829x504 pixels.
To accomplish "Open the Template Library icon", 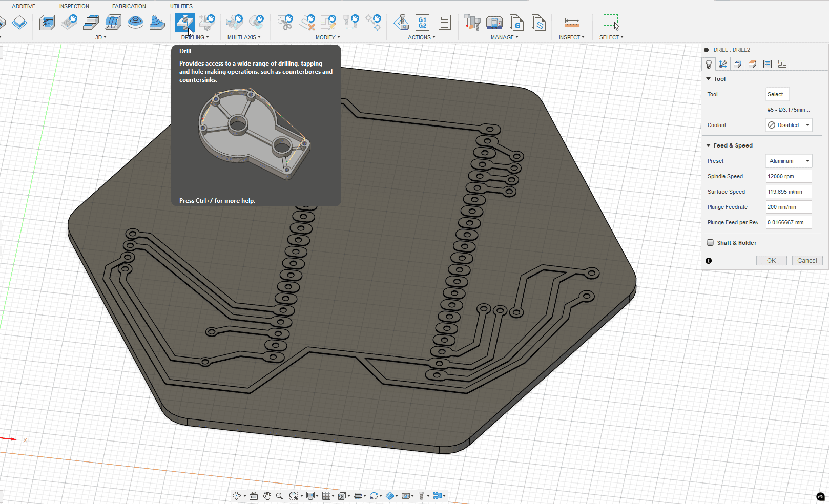I will point(538,23).
